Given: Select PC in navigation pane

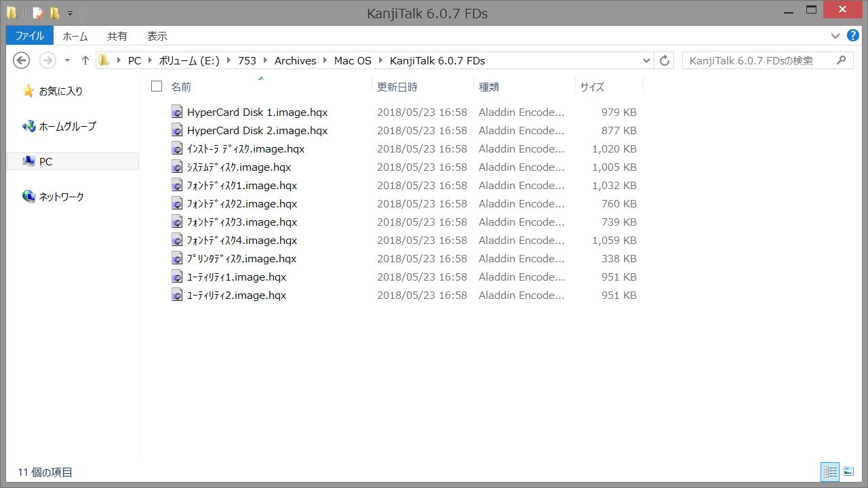Looking at the screenshot, I should tap(73, 161).
